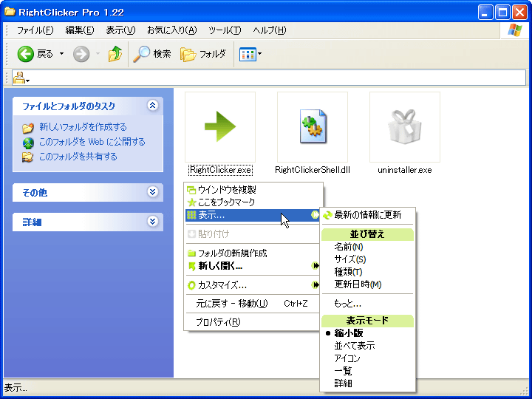Select the uninstaller.exe gift box thumbnail

(404, 127)
